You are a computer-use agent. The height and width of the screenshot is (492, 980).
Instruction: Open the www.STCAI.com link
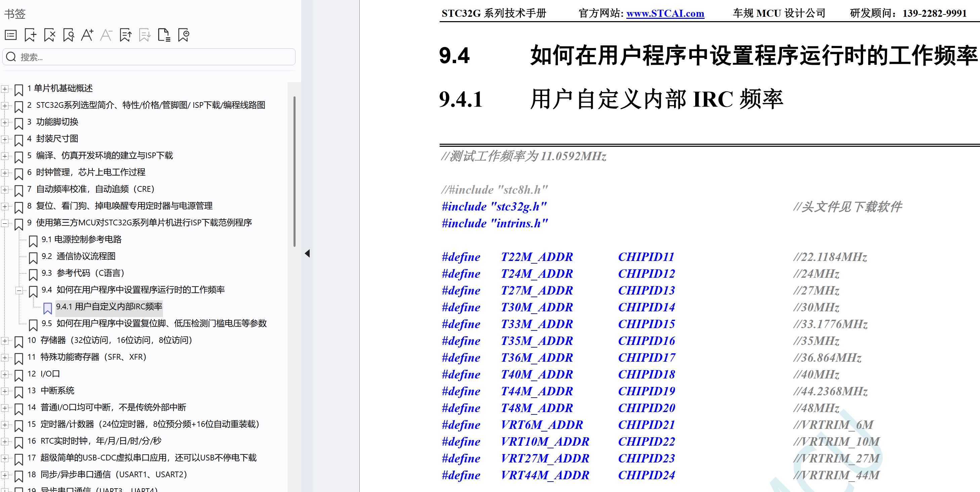pos(665,13)
